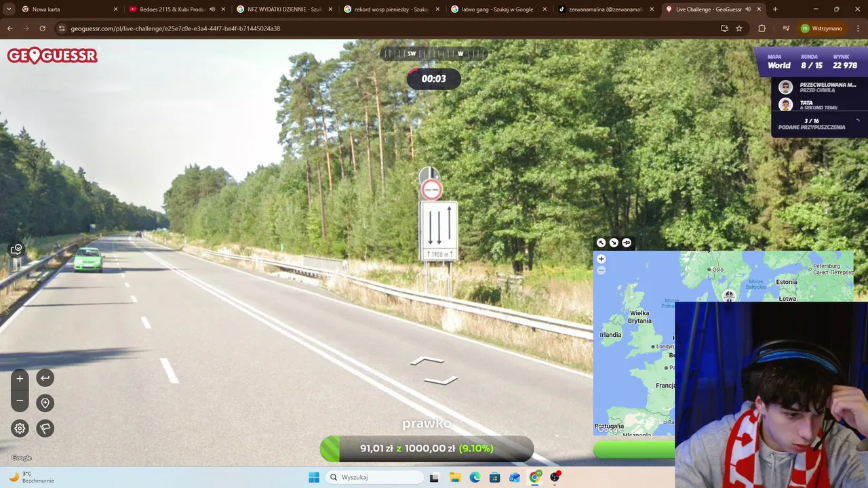Click the Wyszukaj taskbar search box

point(375,477)
